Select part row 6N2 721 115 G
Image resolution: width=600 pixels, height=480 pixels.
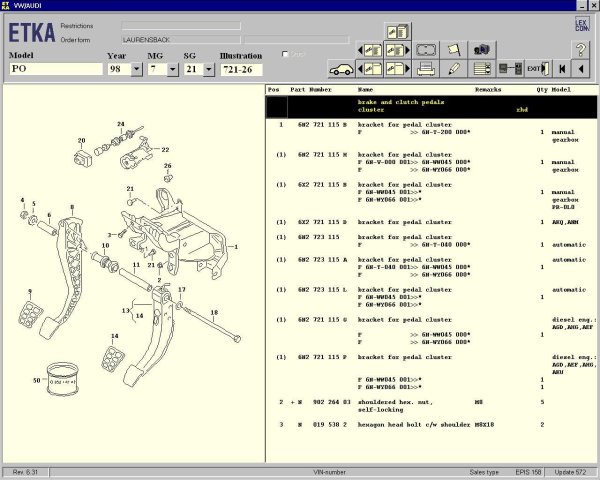click(x=431, y=331)
